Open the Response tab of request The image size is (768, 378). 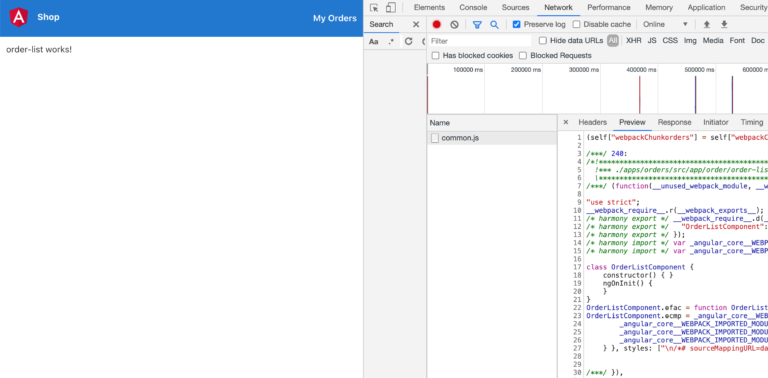click(x=674, y=122)
